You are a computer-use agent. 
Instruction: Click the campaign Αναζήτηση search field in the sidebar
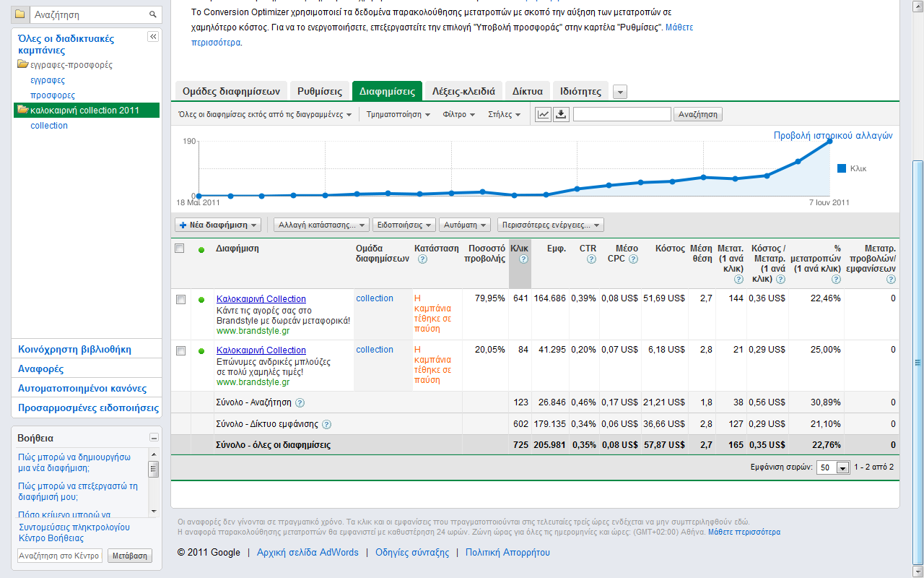pos(89,14)
